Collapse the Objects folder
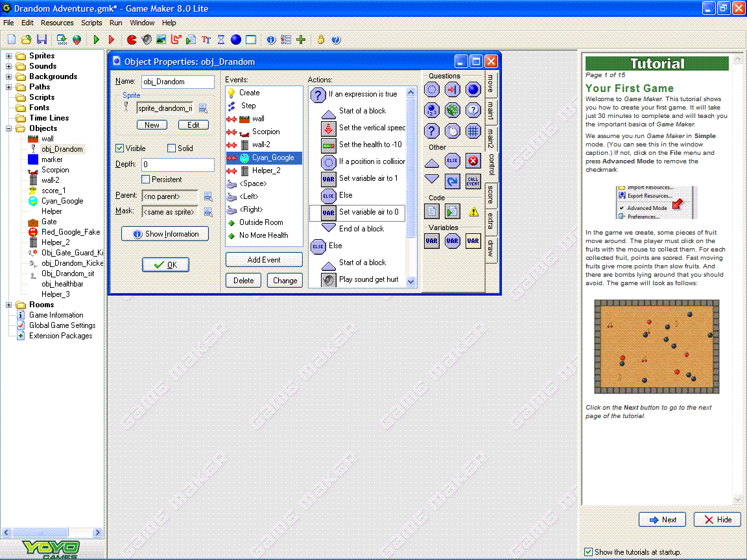 (8, 128)
